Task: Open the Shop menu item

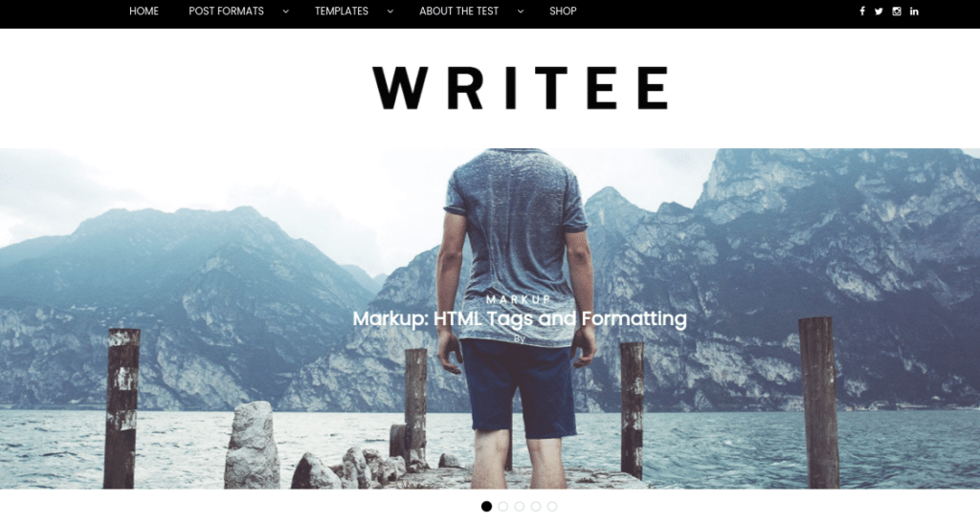Action: point(563,11)
